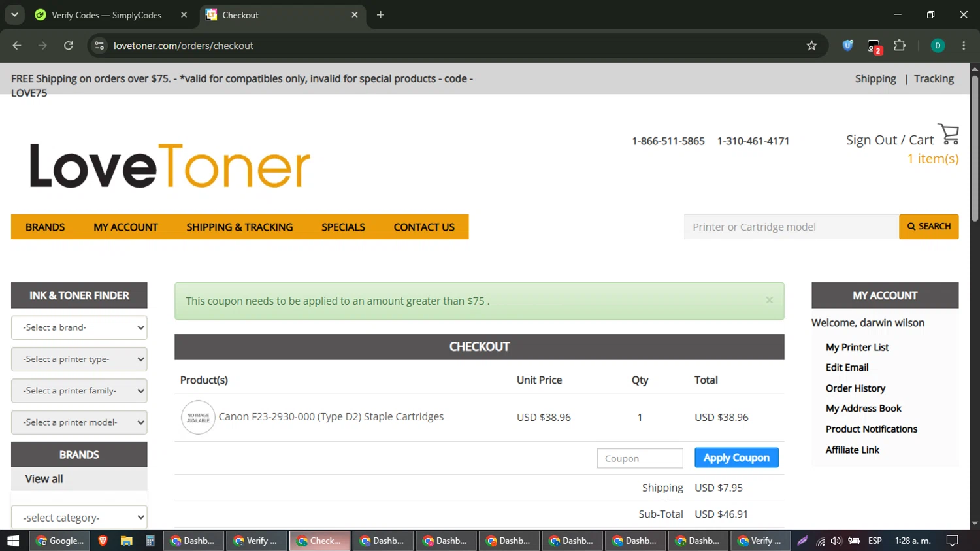Click View all under Brands sidebar

pyautogui.click(x=44, y=479)
